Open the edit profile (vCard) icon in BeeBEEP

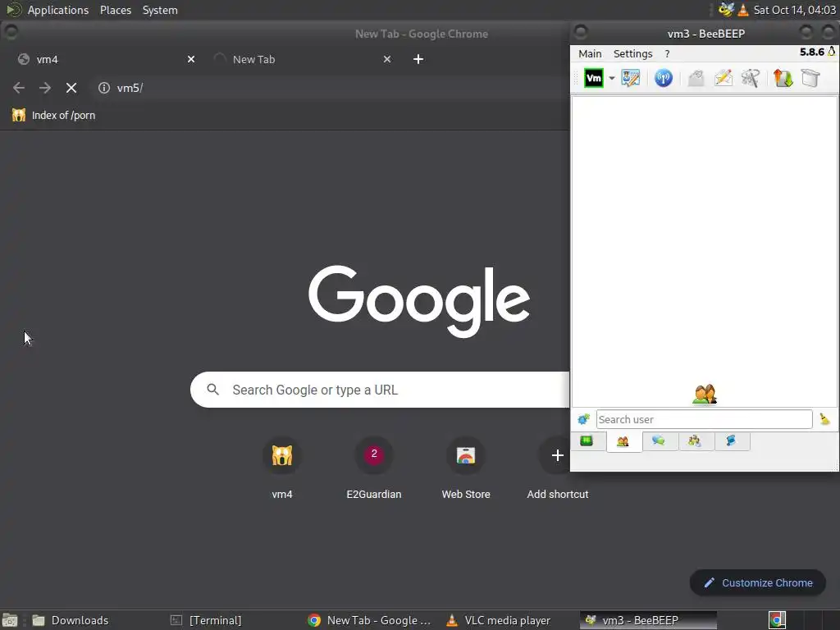point(631,78)
